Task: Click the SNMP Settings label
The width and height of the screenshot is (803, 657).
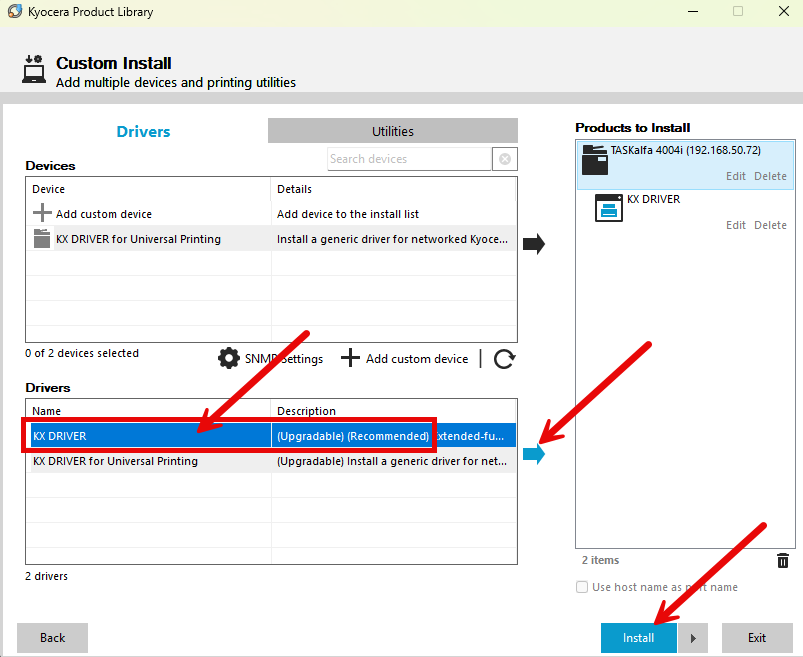Action: [284, 359]
